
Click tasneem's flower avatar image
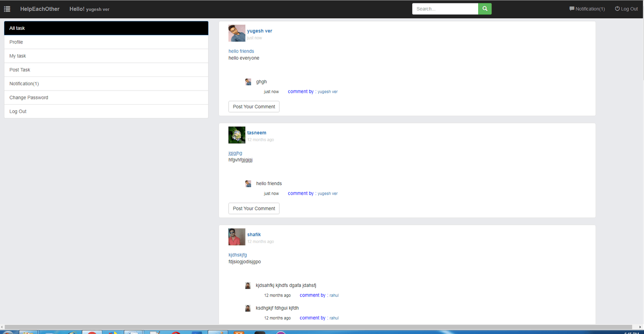[237, 135]
